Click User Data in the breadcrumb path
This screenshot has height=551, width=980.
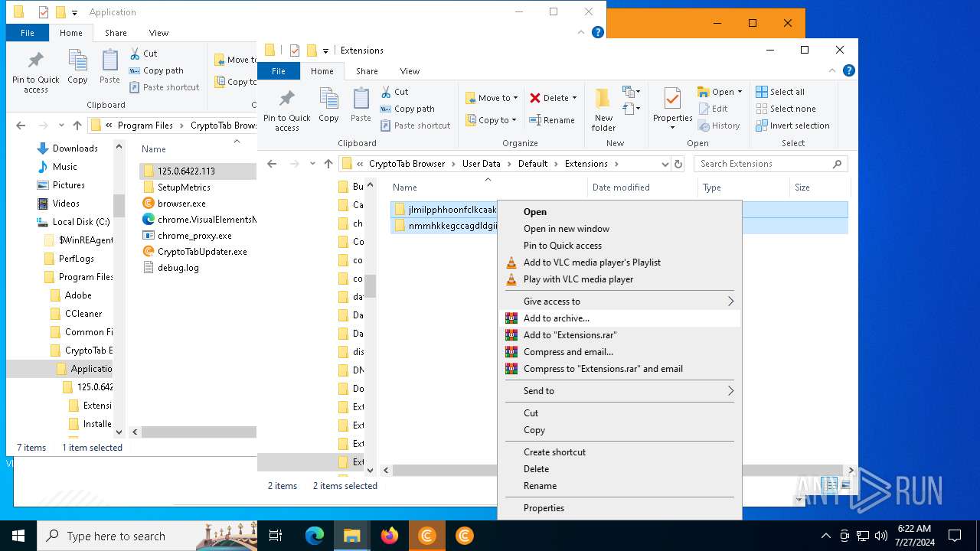point(482,164)
